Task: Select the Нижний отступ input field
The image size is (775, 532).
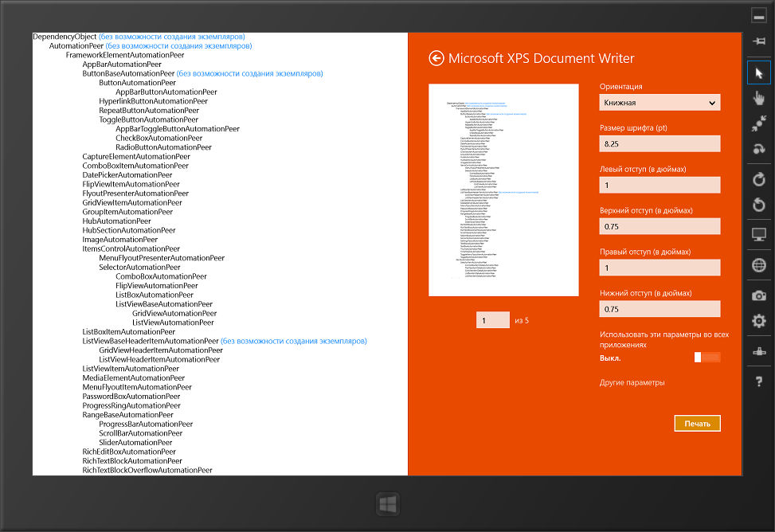Action: [x=660, y=309]
